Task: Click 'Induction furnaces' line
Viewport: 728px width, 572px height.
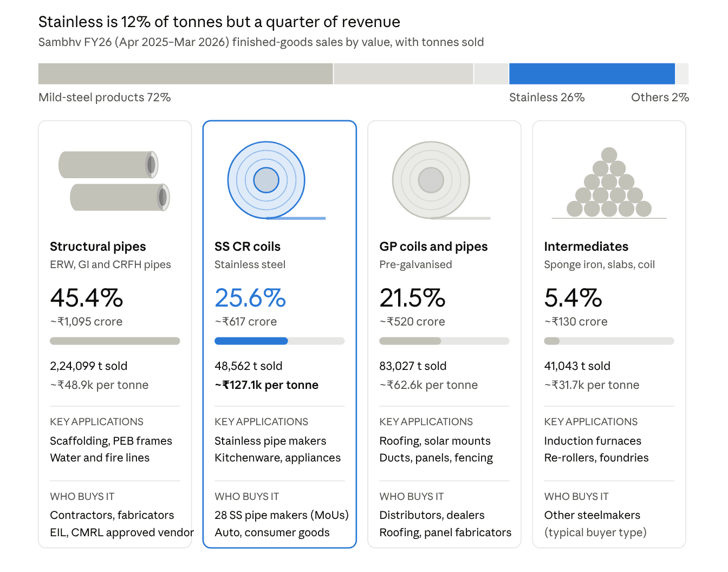Action: 593,441
